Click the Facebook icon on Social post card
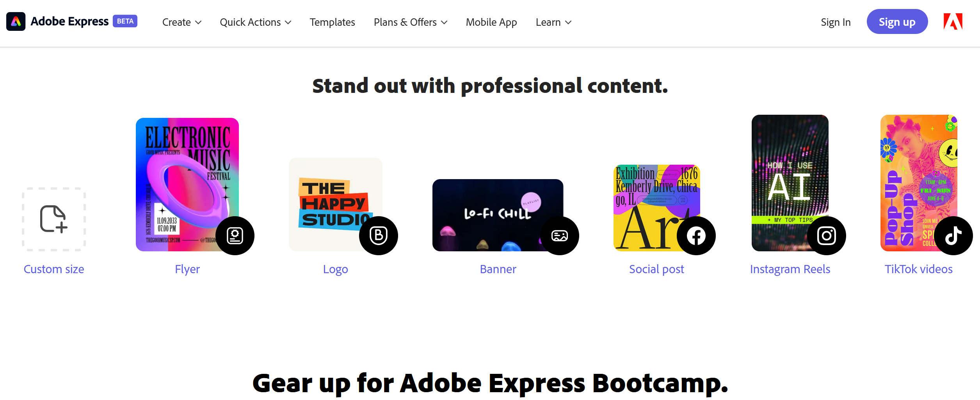Image resolution: width=980 pixels, height=400 pixels. 696,235
